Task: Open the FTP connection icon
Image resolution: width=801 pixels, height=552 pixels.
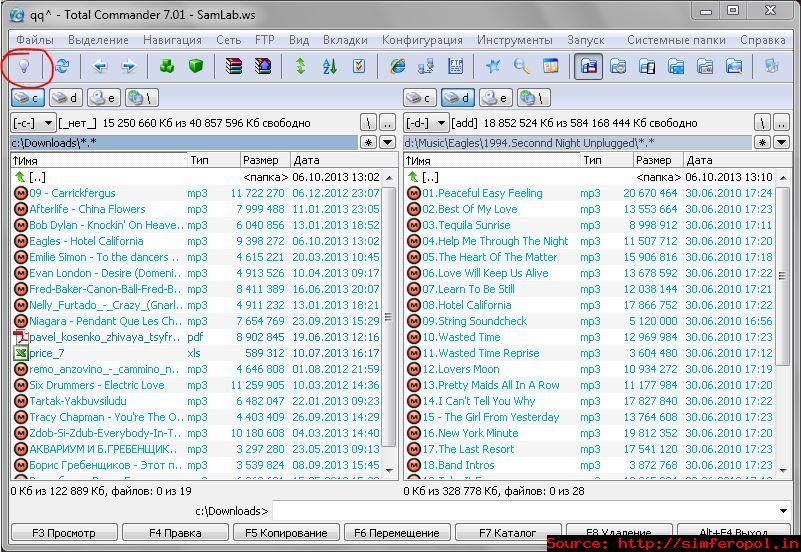Action: [x=455, y=66]
